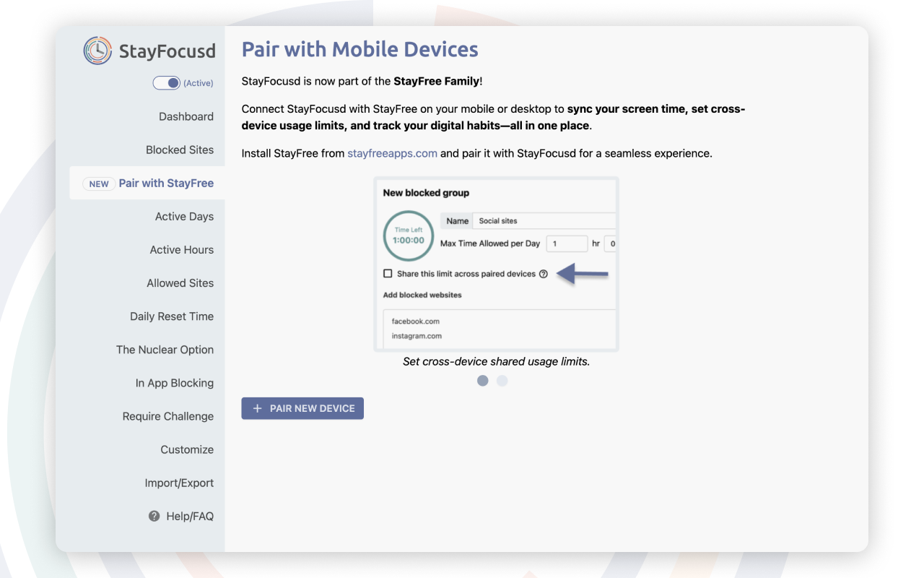924x578 pixels.
Task: Click the circular Time Left timer graphic
Action: (408, 236)
